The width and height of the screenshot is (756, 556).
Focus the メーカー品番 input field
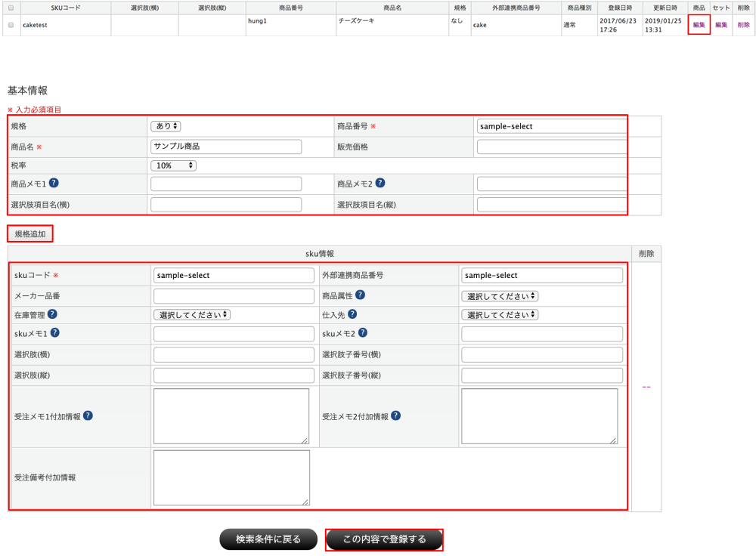(x=234, y=296)
